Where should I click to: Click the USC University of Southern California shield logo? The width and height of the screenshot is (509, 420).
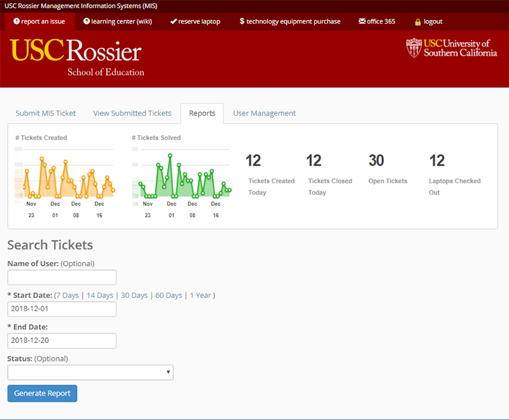pyautogui.click(x=414, y=48)
